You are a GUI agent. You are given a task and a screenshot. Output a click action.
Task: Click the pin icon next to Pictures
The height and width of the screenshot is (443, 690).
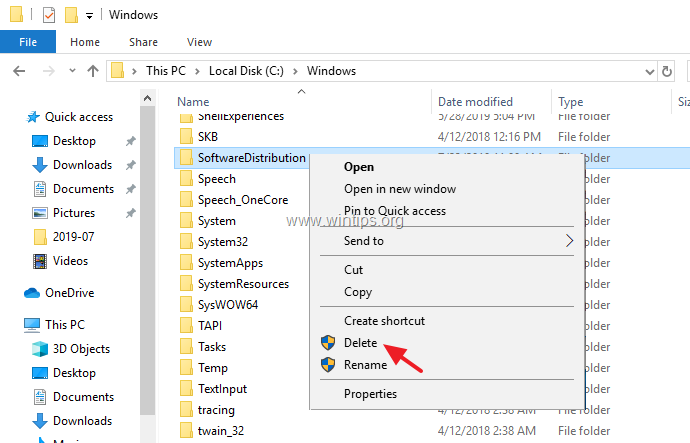click(131, 213)
